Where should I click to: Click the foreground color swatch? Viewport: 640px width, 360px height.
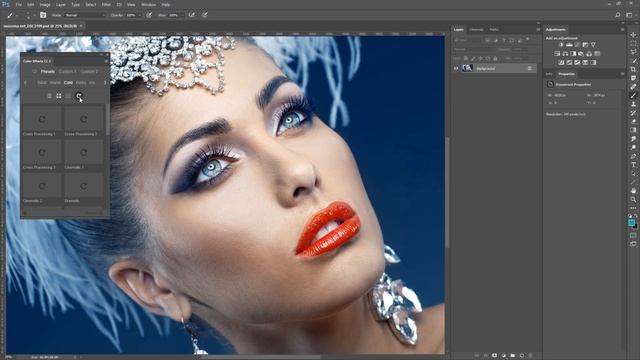(631, 222)
